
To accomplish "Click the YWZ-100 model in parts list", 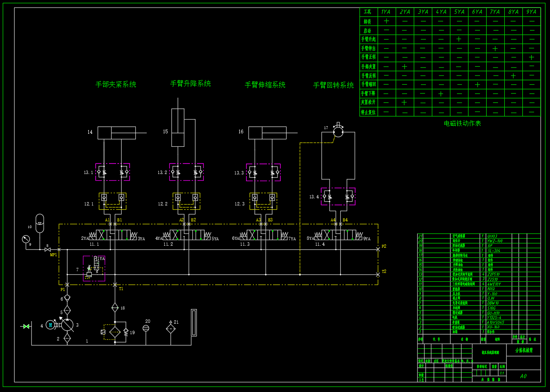I will [x=495, y=241].
